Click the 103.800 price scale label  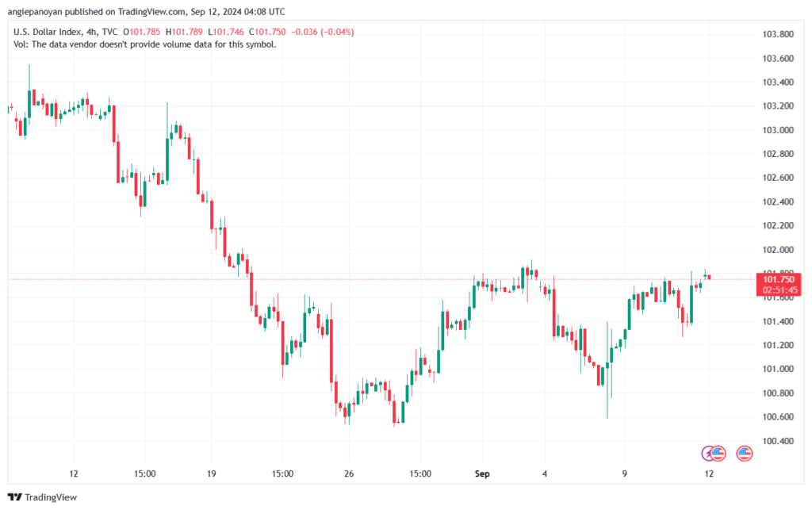point(778,35)
